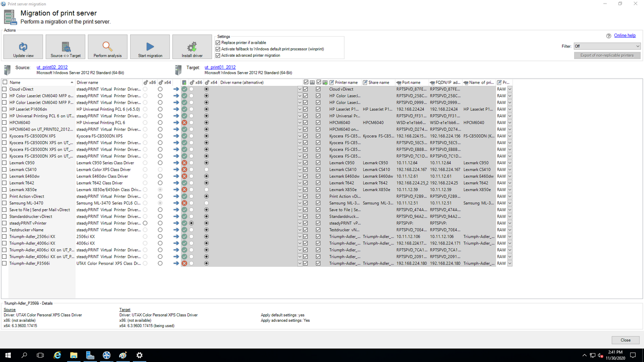The width and height of the screenshot is (644, 362).
Task: Click the Port name column header
Action: [x=412, y=82]
